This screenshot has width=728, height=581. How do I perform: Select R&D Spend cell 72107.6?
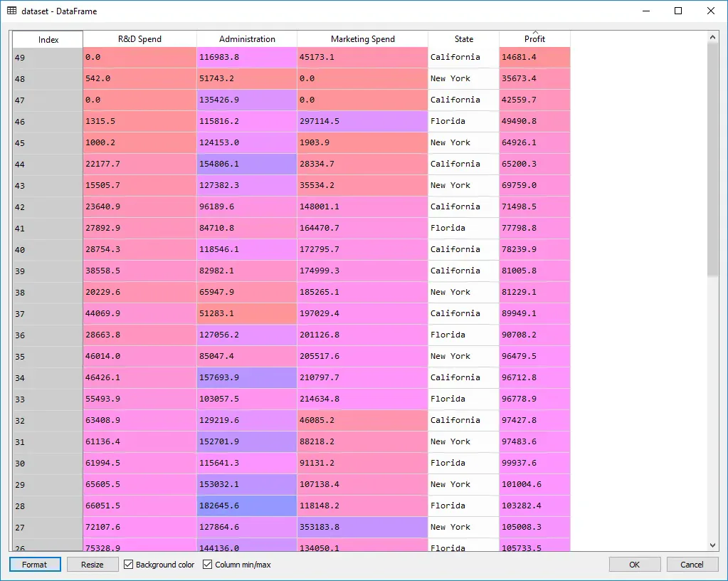click(139, 527)
